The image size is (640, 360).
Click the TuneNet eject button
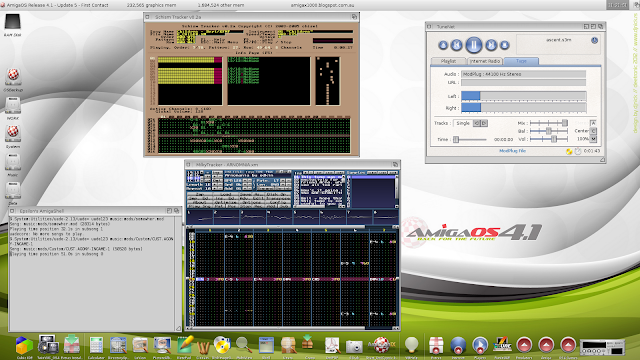(443, 45)
